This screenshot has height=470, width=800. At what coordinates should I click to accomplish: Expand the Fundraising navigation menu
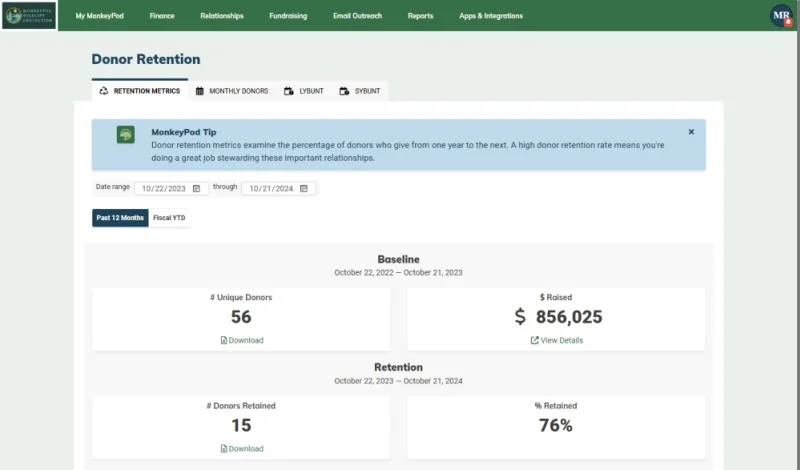[288, 16]
